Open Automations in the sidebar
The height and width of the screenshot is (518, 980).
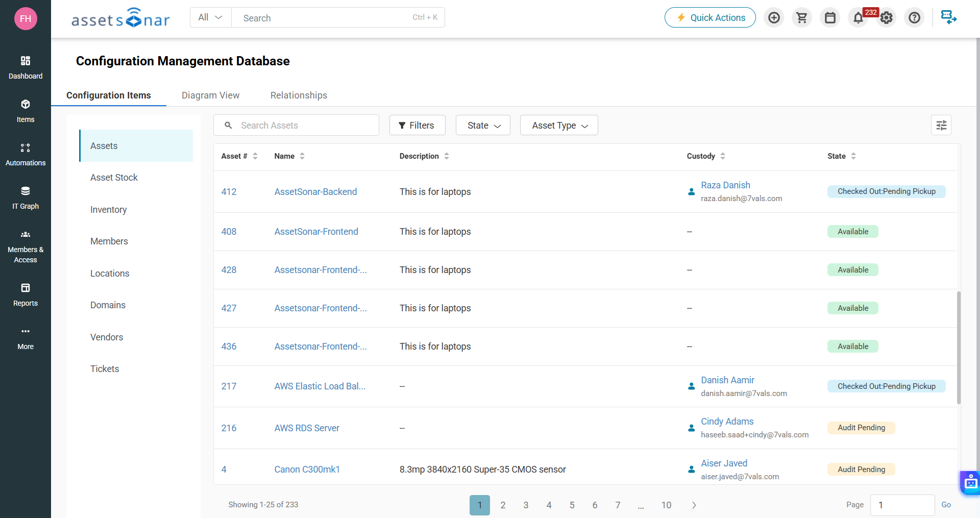26,155
